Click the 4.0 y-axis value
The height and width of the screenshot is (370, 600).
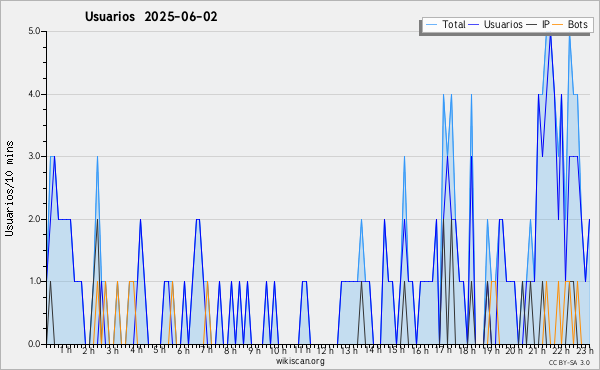[x=34, y=94]
